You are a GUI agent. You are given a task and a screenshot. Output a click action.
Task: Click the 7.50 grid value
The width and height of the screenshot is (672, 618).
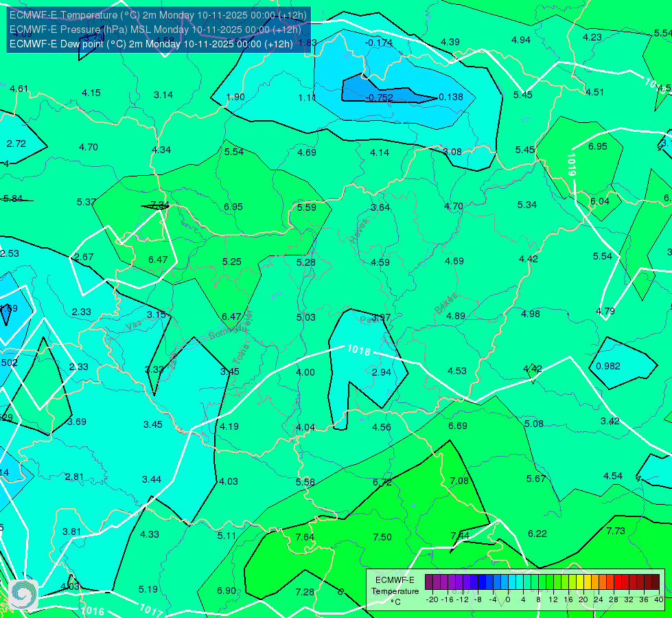pyautogui.click(x=382, y=537)
